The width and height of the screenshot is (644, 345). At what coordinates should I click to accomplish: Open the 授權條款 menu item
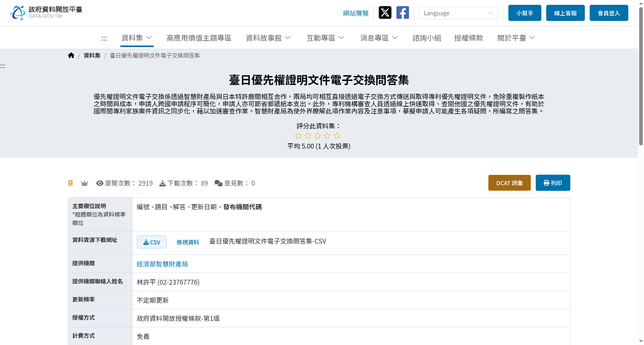[x=469, y=38]
